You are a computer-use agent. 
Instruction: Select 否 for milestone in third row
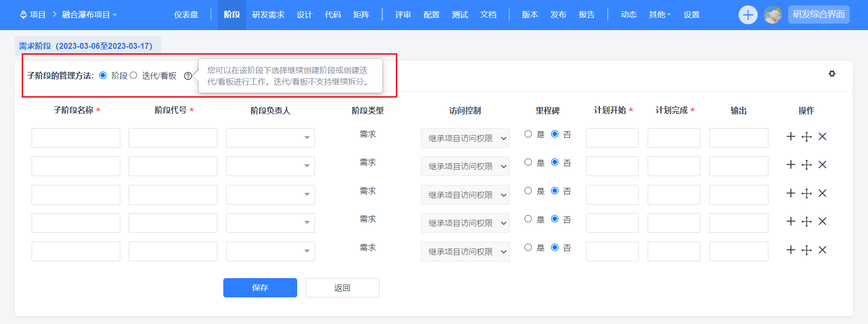point(555,191)
